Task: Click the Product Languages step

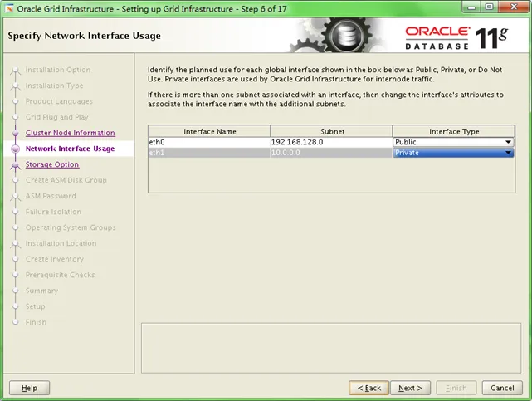Action: (x=59, y=101)
